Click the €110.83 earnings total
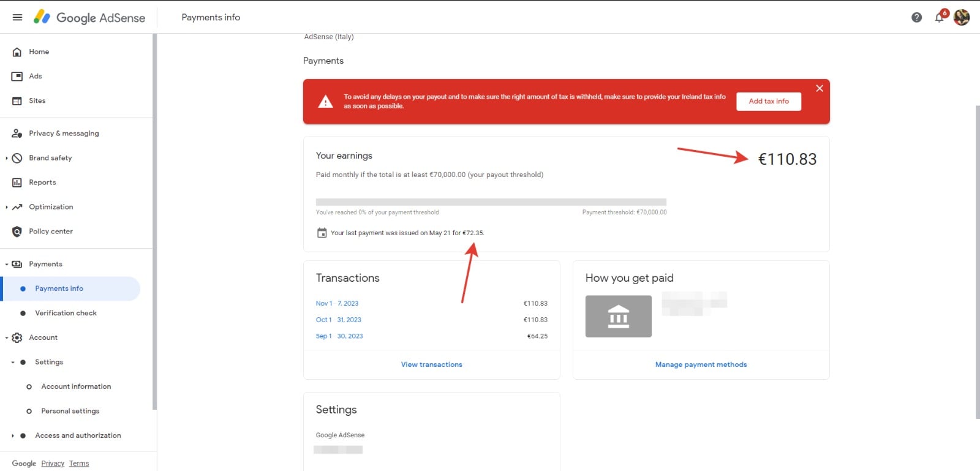The image size is (980, 471). (x=788, y=159)
